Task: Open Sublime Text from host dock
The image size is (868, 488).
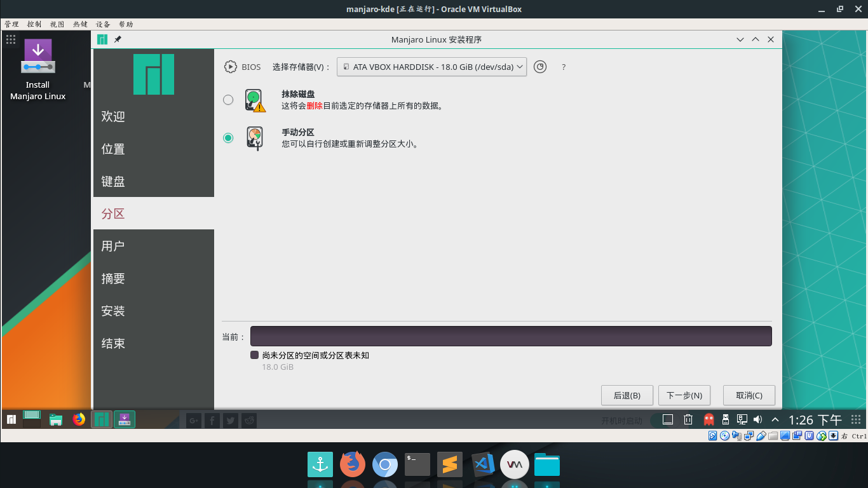Action: (x=450, y=465)
